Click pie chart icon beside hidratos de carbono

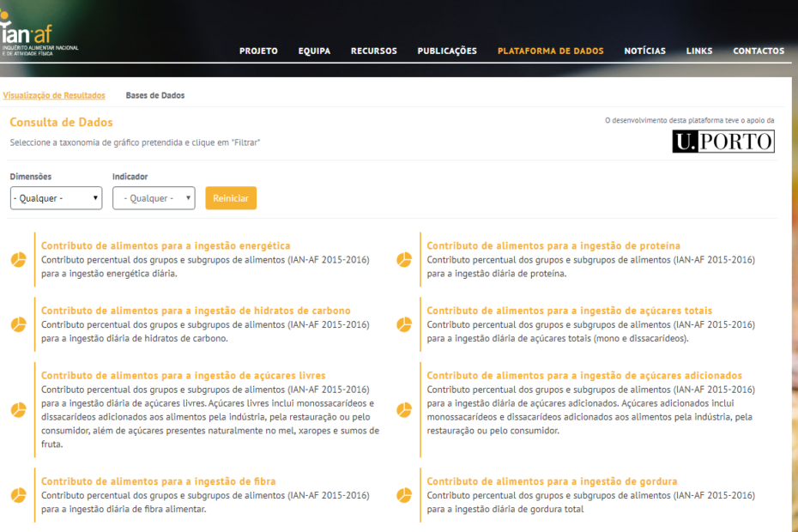click(x=18, y=324)
